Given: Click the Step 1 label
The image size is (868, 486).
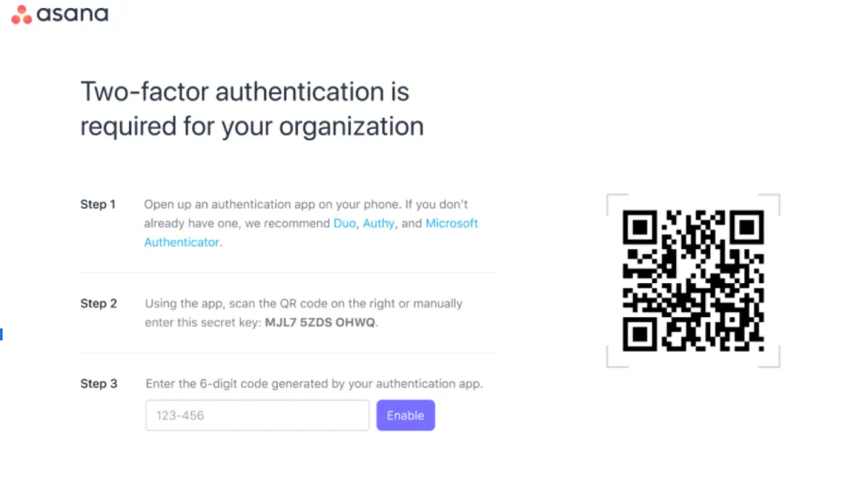Looking at the screenshot, I should click(x=98, y=204).
